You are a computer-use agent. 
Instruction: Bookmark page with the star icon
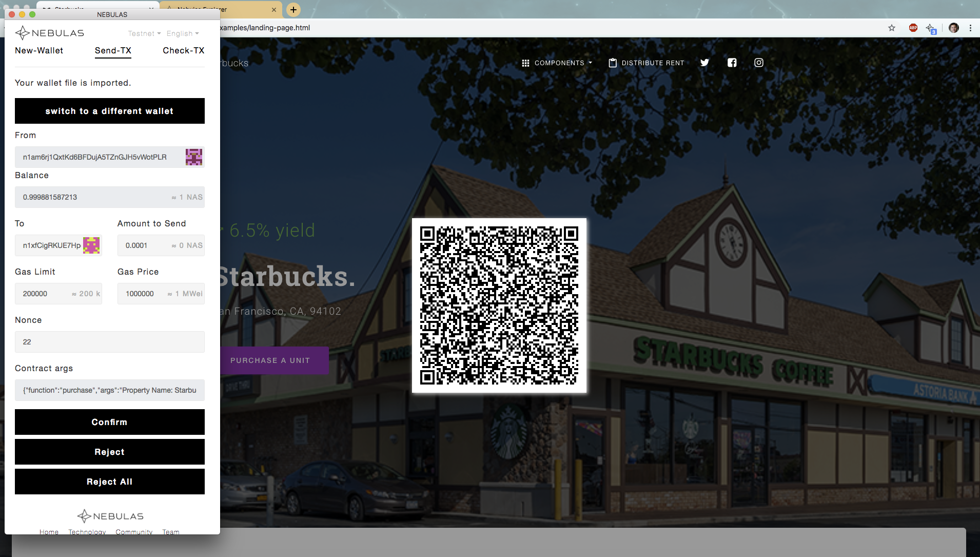point(892,28)
